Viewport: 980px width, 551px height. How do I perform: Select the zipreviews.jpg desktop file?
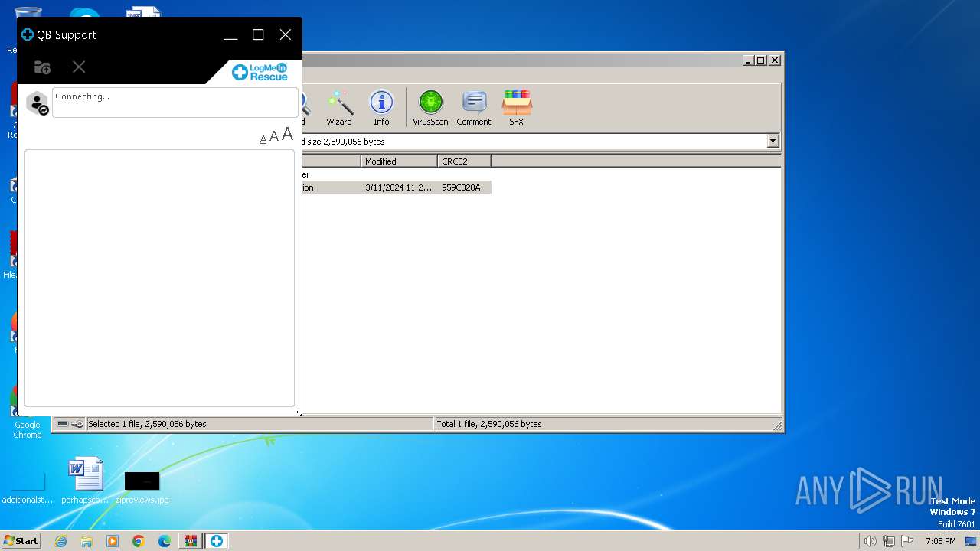coord(142,487)
